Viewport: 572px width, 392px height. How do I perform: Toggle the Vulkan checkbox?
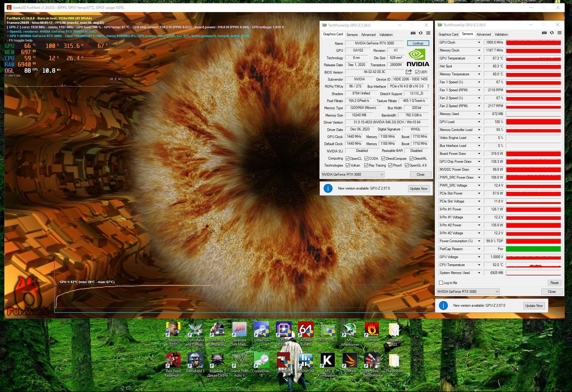347,165
